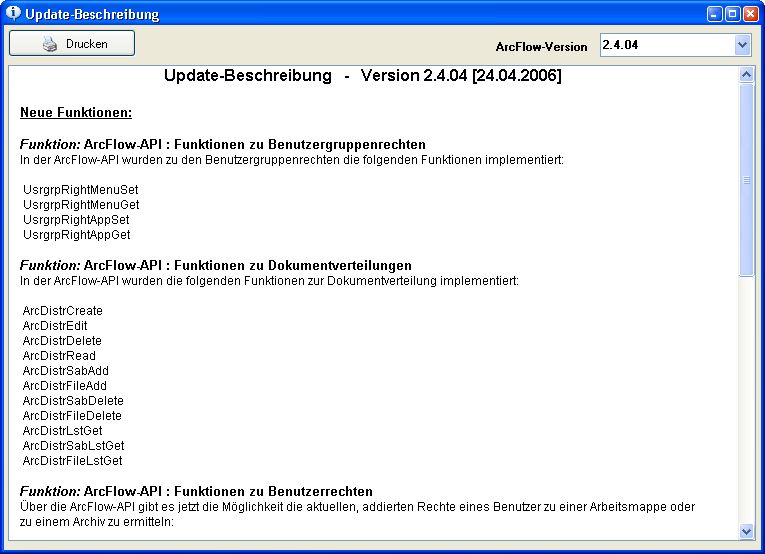Click the text 'ArcDistrEdit'
Viewport: 765px width, 554px height.
pos(55,326)
